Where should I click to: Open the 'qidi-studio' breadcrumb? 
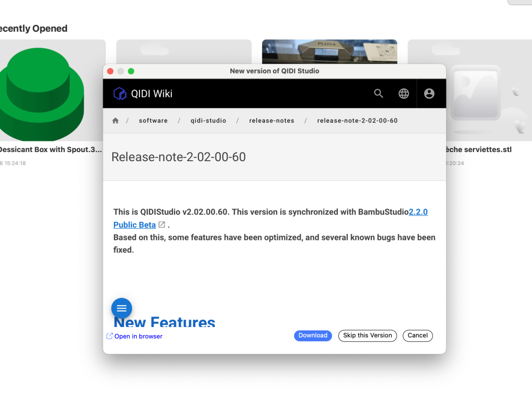[x=209, y=120]
